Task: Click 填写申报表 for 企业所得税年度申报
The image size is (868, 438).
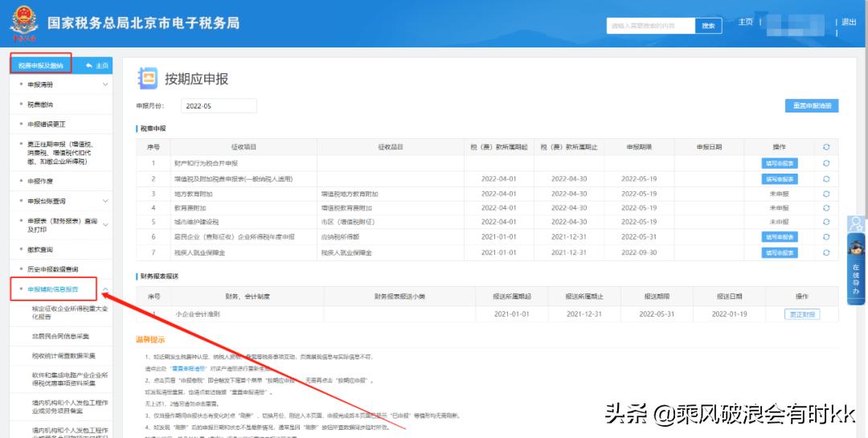Action: 780,237
